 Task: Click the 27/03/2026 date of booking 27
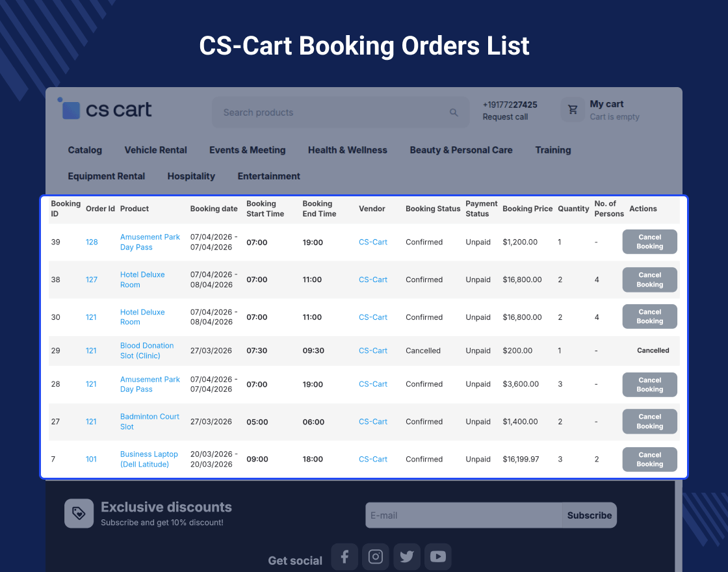coord(211,422)
